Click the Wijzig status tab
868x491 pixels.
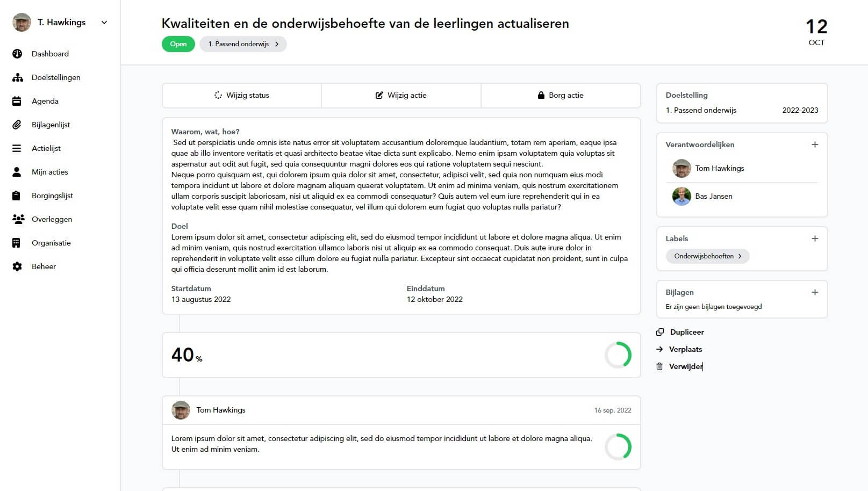point(242,95)
